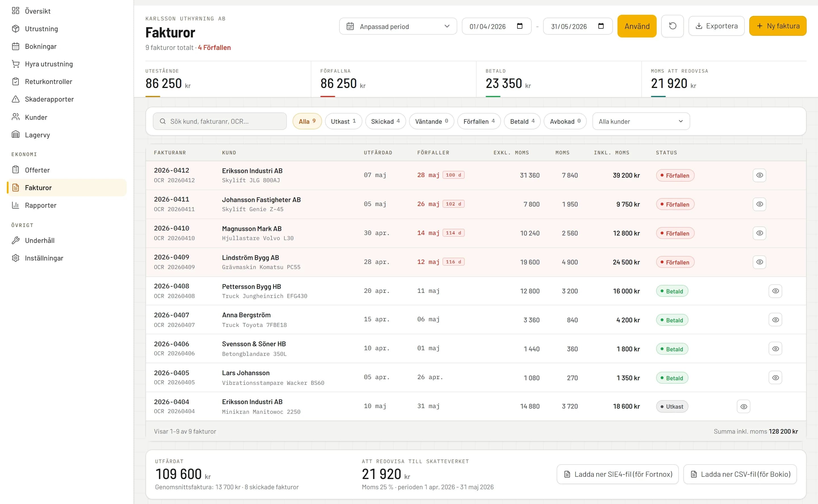Filter invoices by Betald chip
Image resolution: width=818 pixels, height=504 pixels.
(522, 121)
